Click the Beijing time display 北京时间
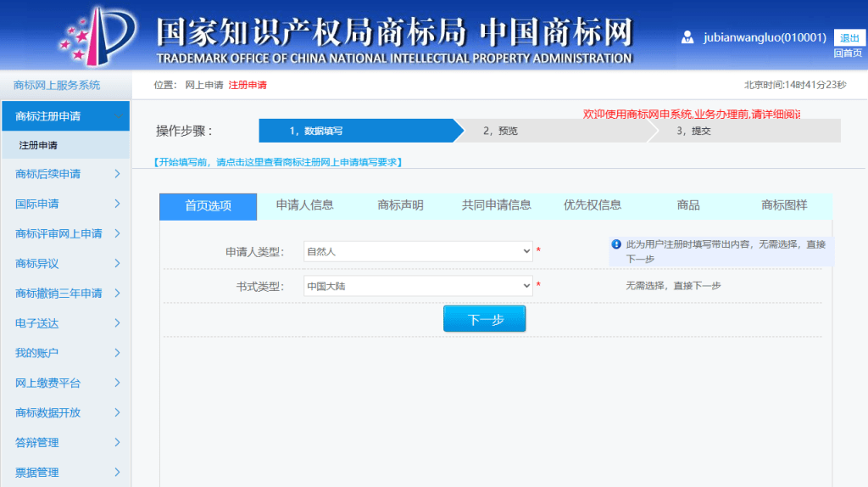 pyautogui.click(x=795, y=85)
